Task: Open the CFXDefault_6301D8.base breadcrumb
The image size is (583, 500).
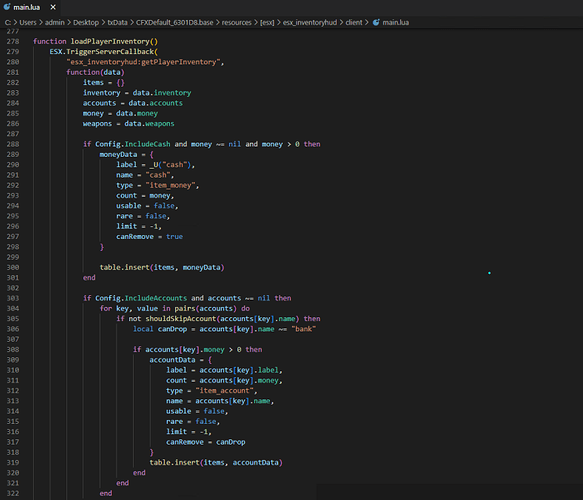Action: (174, 23)
